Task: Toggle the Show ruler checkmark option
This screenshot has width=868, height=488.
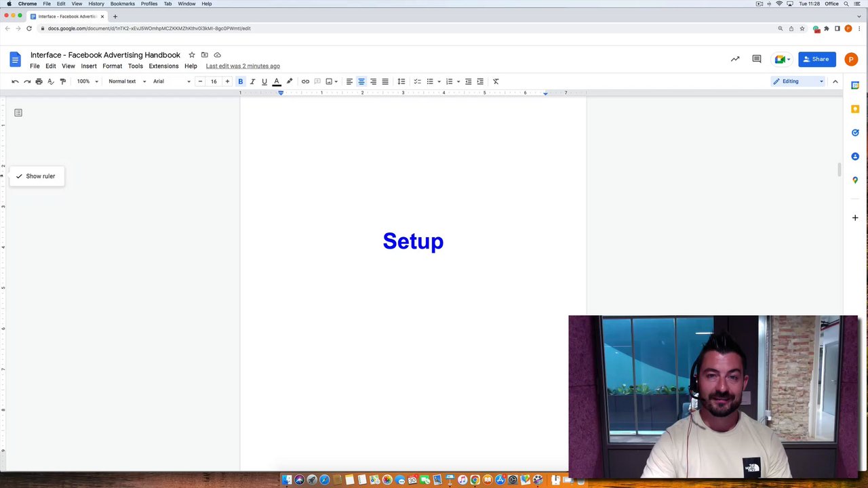Action: (37, 176)
